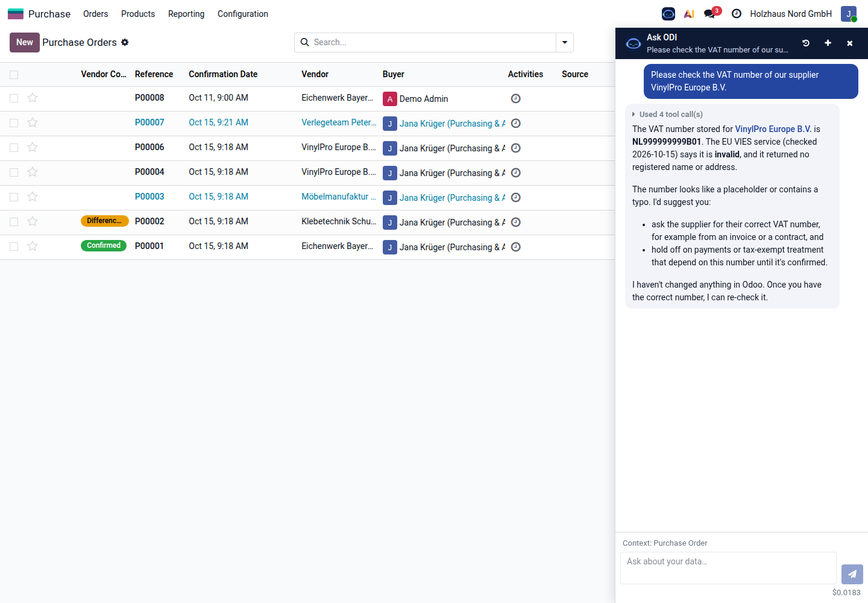Open the Ask ODI assistant icon in navbar
This screenshot has height=603, width=868.
tap(668, 14)
